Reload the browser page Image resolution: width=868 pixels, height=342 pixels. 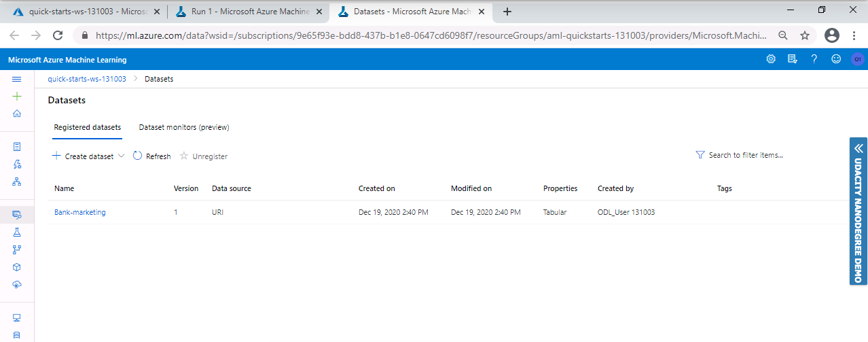58,35
